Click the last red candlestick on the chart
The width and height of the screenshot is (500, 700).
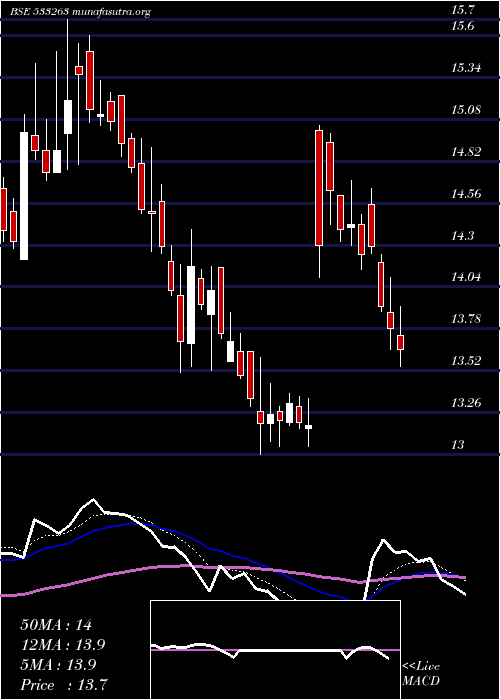400,342
